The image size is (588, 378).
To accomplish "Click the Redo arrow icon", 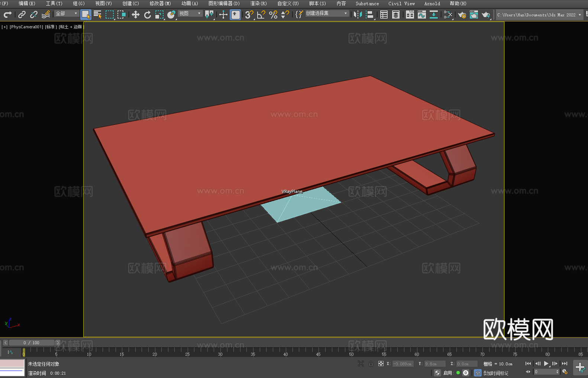I will coord(7,14).
